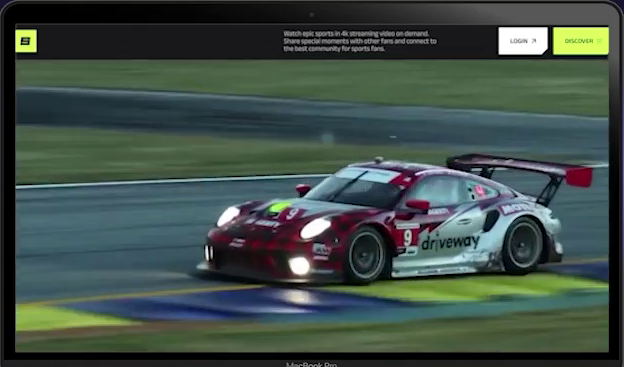
Task: Click the red side mirror on driver door
Action: 417,205
